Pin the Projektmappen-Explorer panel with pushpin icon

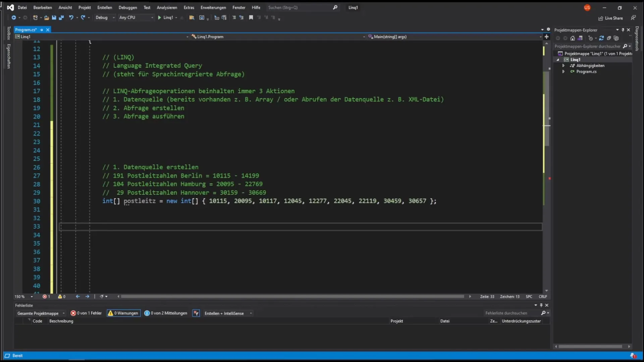pos(623,30)
